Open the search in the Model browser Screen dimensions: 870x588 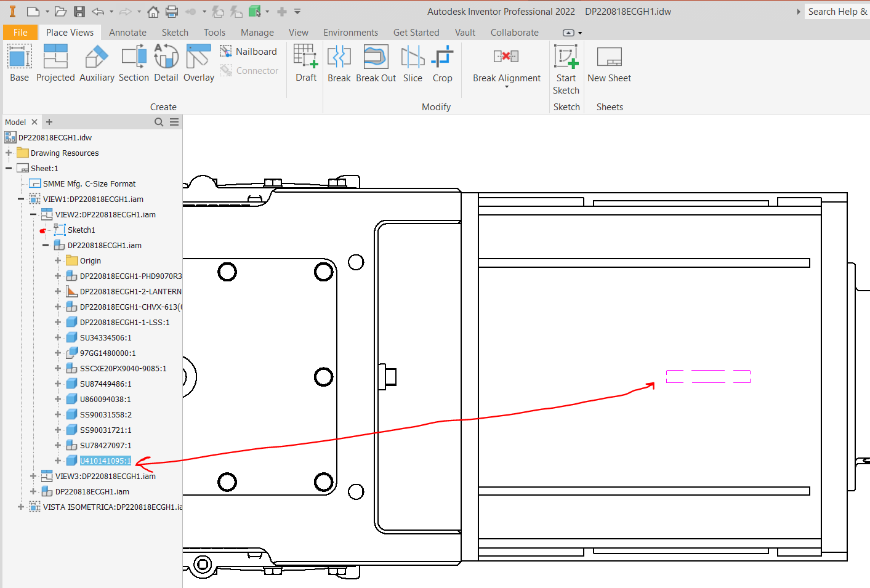pyautogui.click(x=158, y=122)
